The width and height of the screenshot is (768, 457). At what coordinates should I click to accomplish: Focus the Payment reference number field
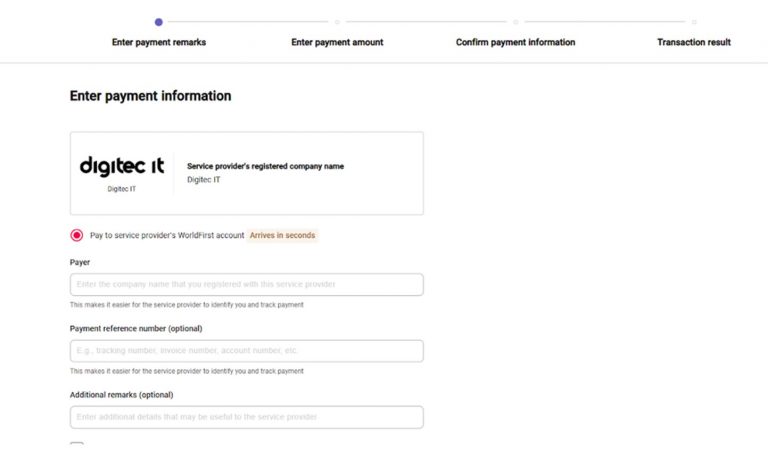click(246, 351)
